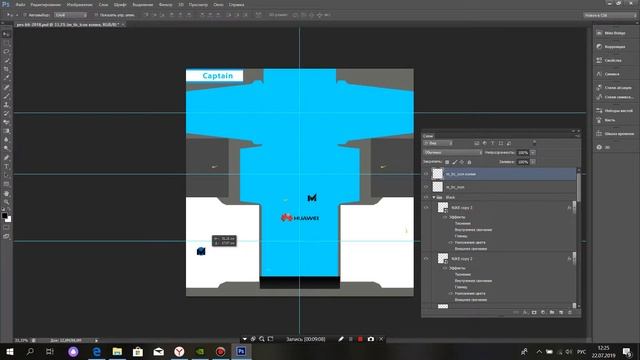Stop recording with red button

pyautogui.click(x=360, y=339)
